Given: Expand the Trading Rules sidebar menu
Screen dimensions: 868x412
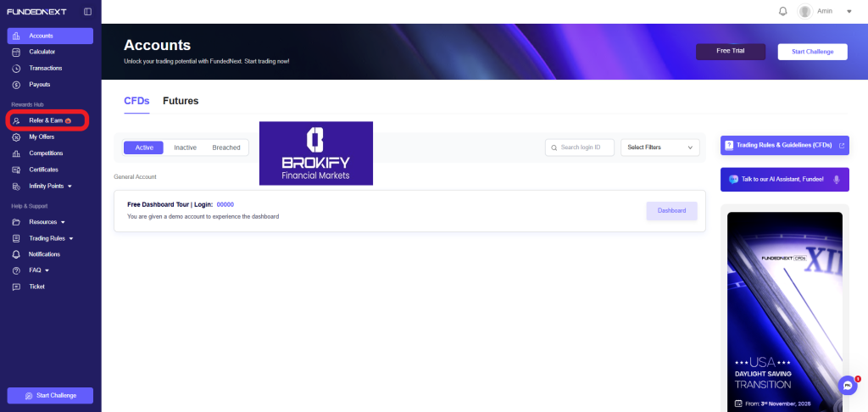Looking at the screenshot, I should tap(71, 238).
